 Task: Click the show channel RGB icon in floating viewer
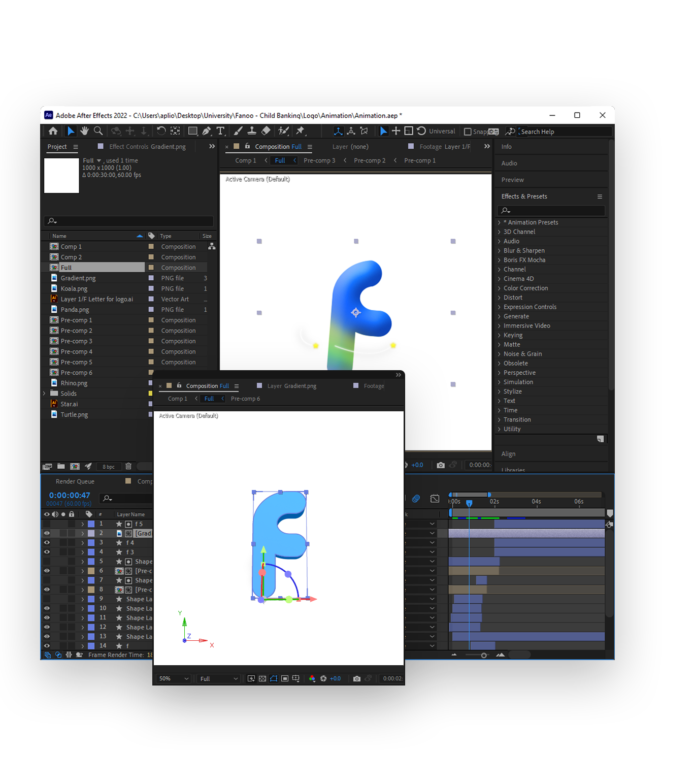tap(312, 678)
